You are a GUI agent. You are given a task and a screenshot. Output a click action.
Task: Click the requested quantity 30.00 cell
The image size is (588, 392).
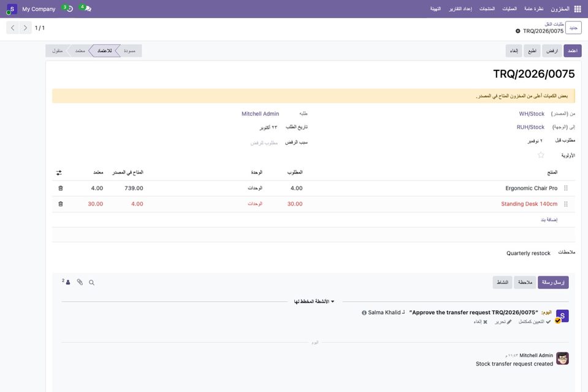click(295, 204)
